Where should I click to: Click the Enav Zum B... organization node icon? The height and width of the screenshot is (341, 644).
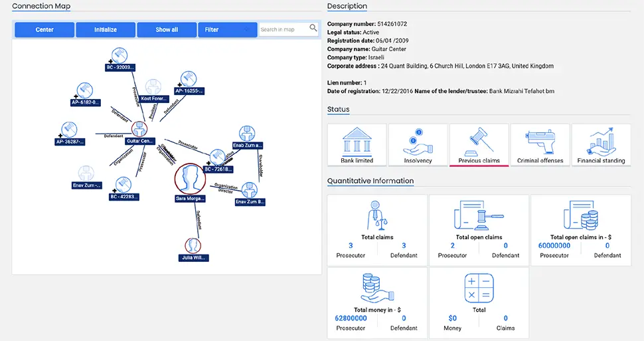coord(250,190)
